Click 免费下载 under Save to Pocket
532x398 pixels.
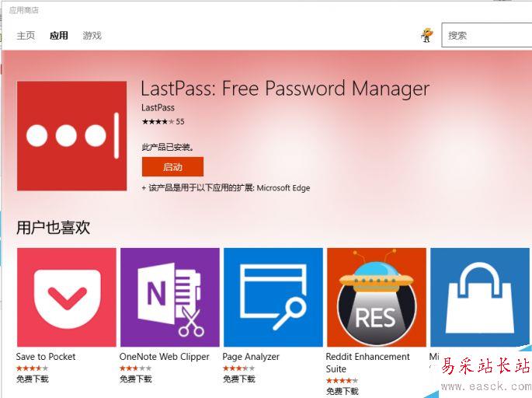(32, 379)
